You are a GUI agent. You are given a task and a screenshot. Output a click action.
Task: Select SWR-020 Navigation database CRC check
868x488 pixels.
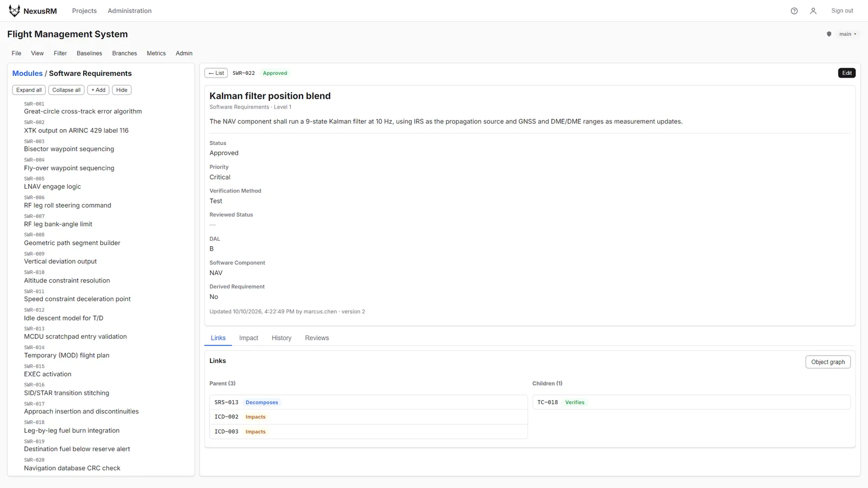pyautogui.click(x=72, y=464)
